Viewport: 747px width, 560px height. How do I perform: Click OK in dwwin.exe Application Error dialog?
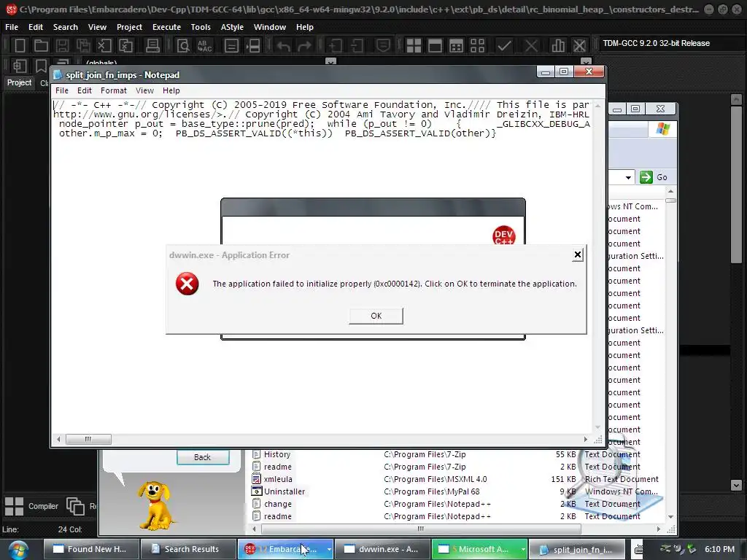pyautogui.click(x=376, y=316)
